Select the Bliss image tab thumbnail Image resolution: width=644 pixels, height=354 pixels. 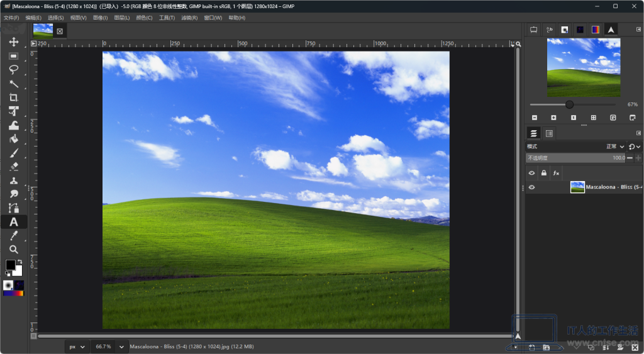[43, 31]
